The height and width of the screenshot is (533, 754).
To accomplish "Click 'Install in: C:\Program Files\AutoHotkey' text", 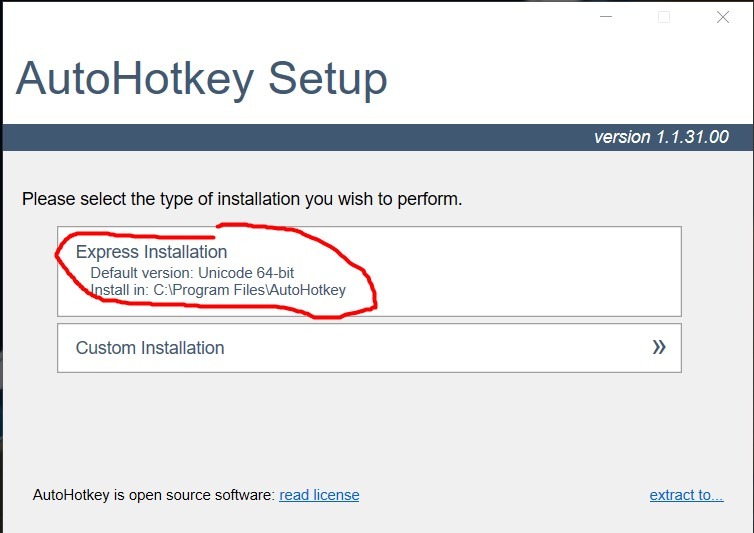I will tap(218, 290).
